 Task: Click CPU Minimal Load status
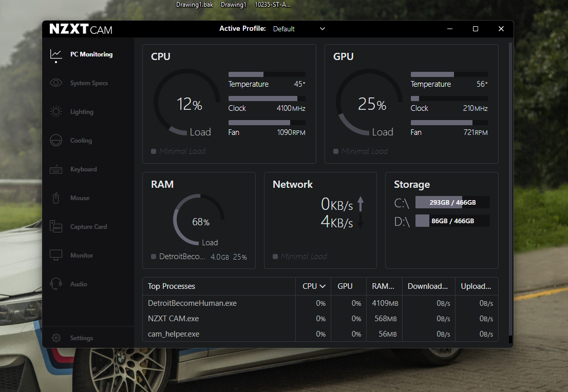[x=178, y=151]
